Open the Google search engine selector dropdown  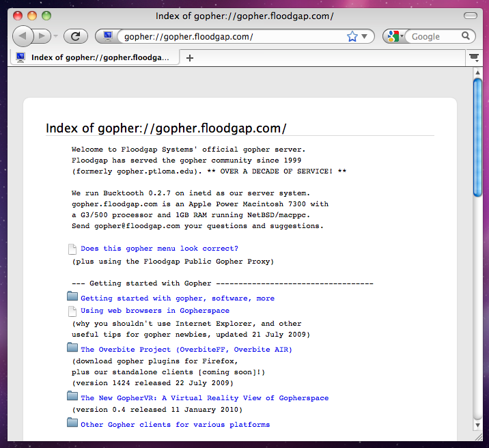tap(394, 36)
